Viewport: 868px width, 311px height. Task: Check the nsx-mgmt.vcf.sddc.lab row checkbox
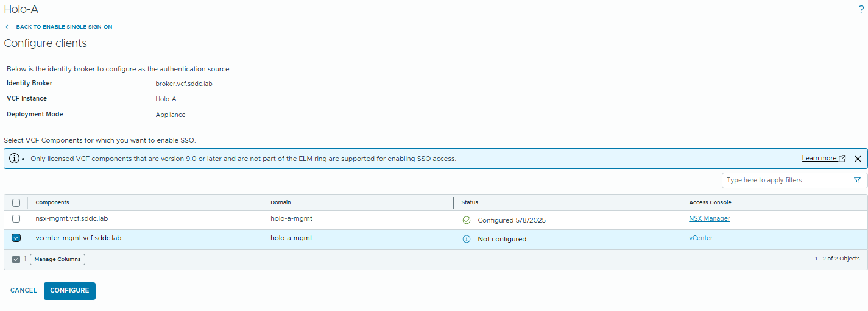pos(16,219)
